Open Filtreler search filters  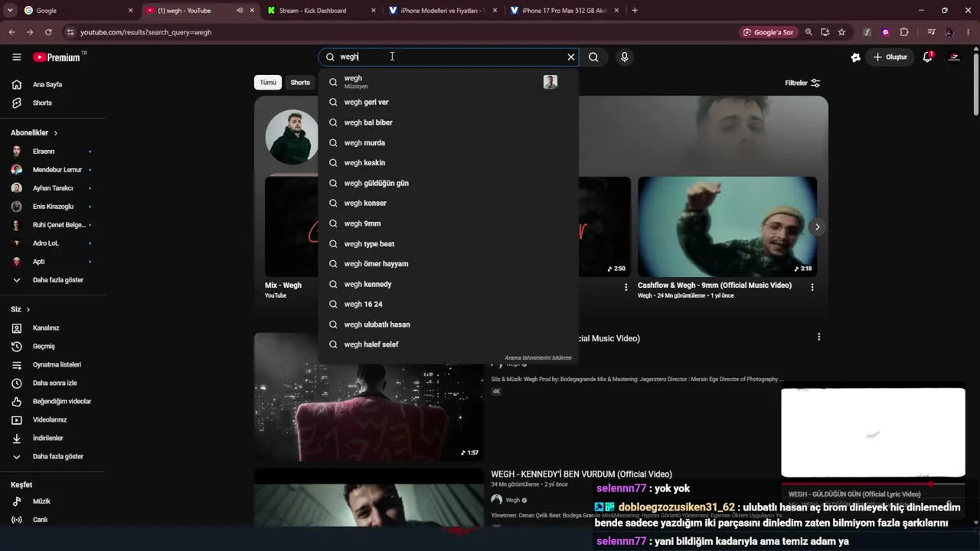[802, 83]
